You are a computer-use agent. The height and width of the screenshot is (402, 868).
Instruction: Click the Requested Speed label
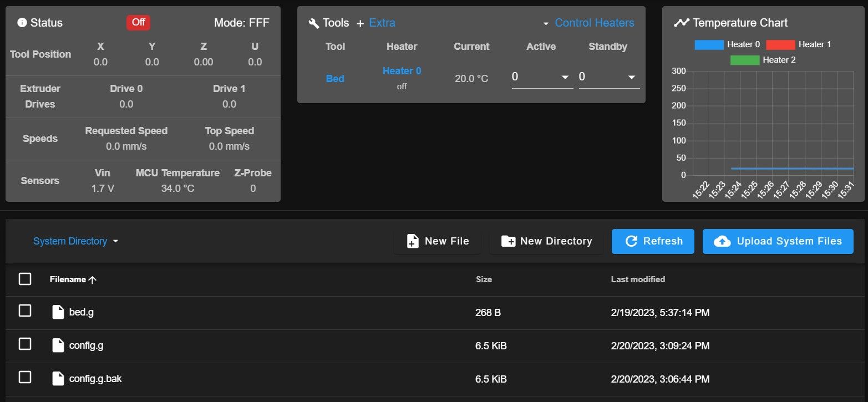point(126,131)
